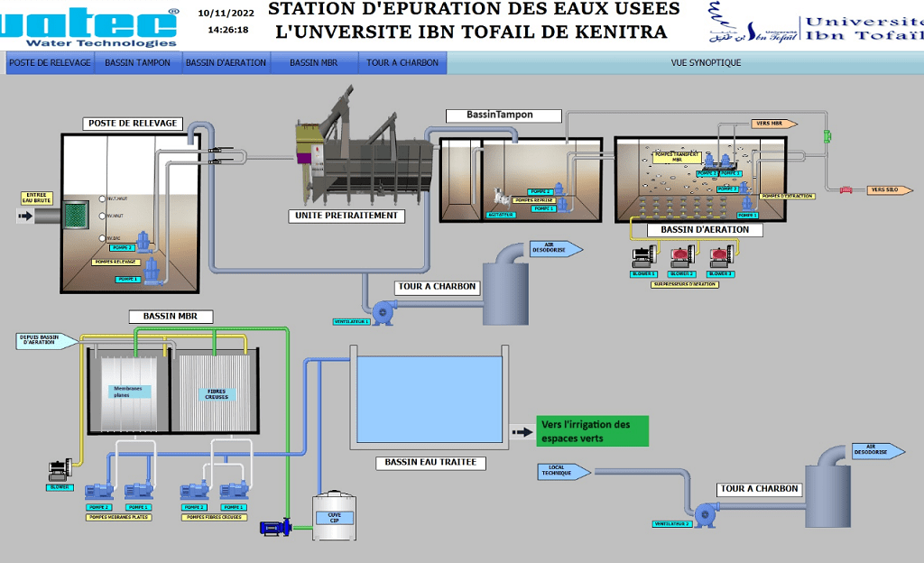Viewport: 924px width, 563px height.
Task: Click the BassinTampon title label
Action: tap(504, 115)
